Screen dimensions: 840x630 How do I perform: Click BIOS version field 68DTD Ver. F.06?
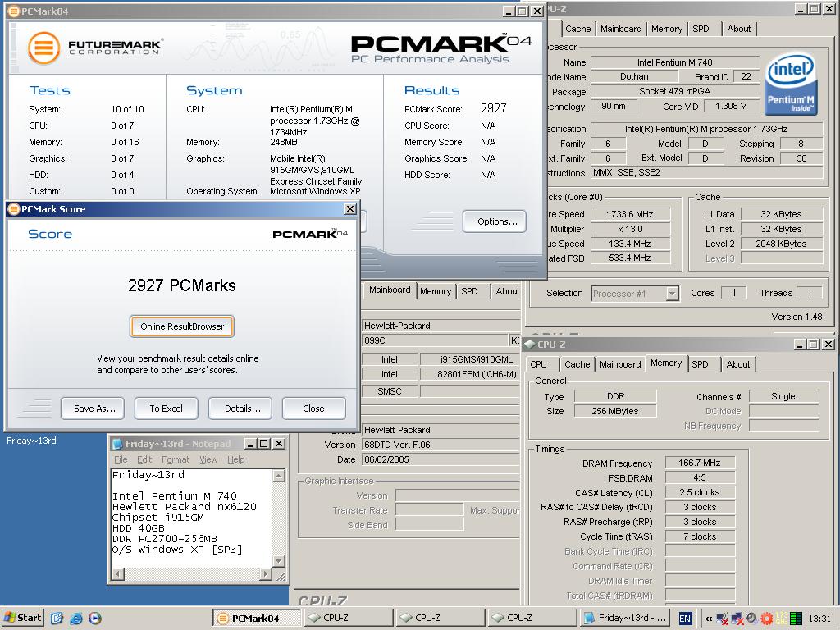[x=441, y=445]
